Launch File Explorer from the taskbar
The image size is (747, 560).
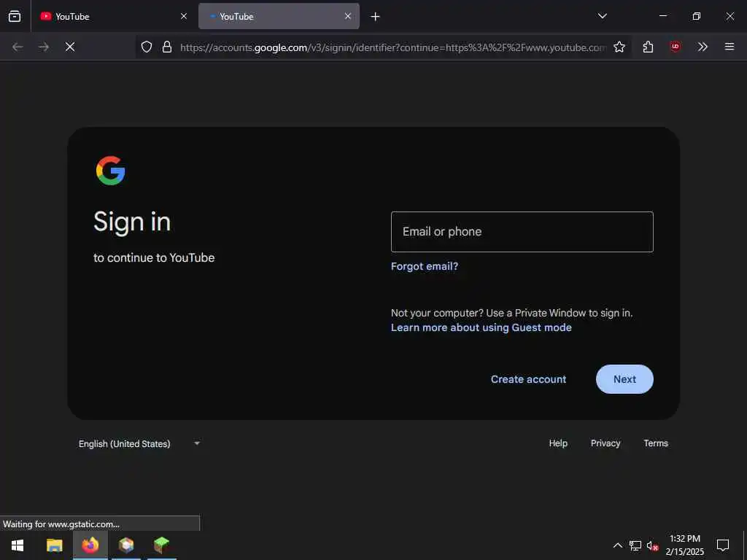click(x=54, y=545)
